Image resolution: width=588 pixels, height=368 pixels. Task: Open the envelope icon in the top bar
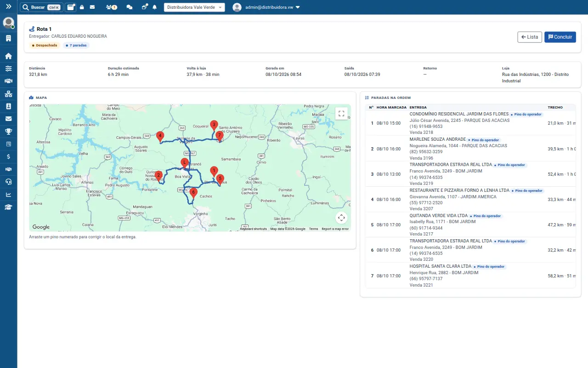click(92, 7)
